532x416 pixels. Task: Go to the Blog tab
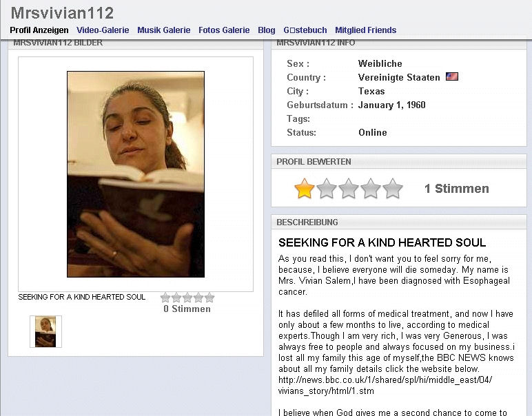coord(266,30)
